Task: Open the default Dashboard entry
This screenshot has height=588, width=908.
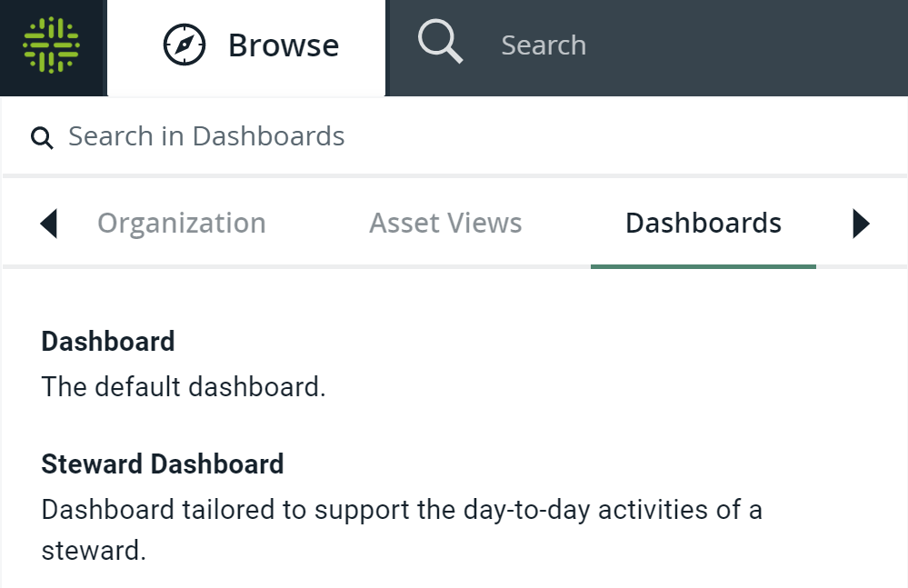Action: (107, 342)
